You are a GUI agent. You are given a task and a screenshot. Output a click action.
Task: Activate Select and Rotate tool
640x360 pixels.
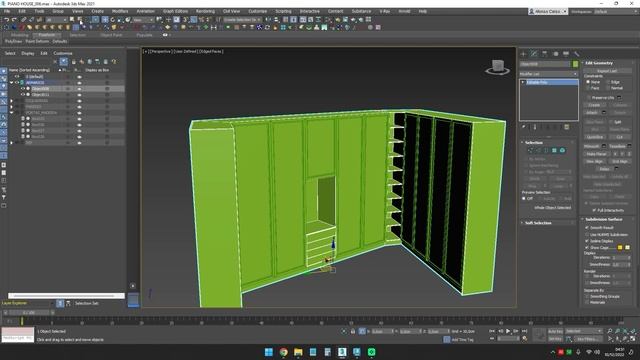click(x=113, y=20)
